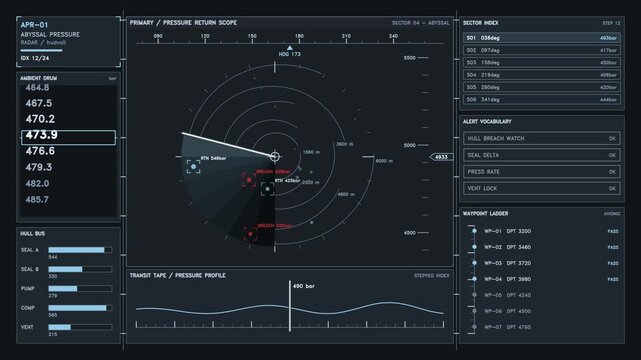Click the upper red BREACH target reticle

tap(249, 180)
